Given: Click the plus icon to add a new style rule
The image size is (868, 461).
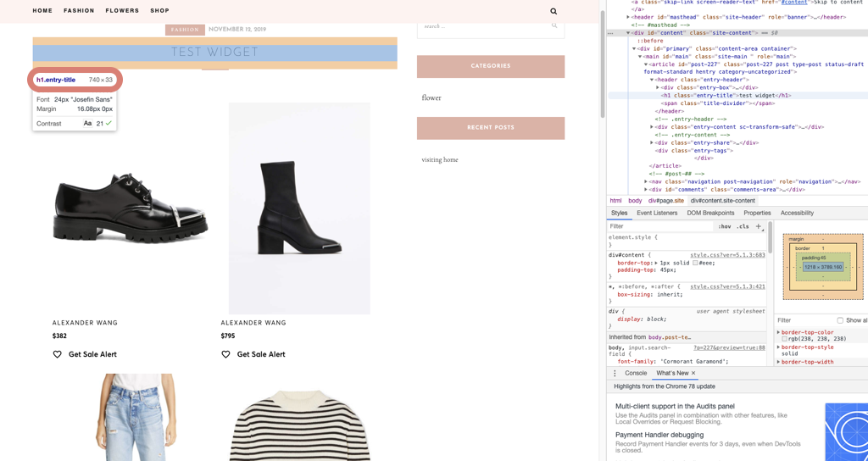Looking at the screenshot, I should tap(759, 226).
